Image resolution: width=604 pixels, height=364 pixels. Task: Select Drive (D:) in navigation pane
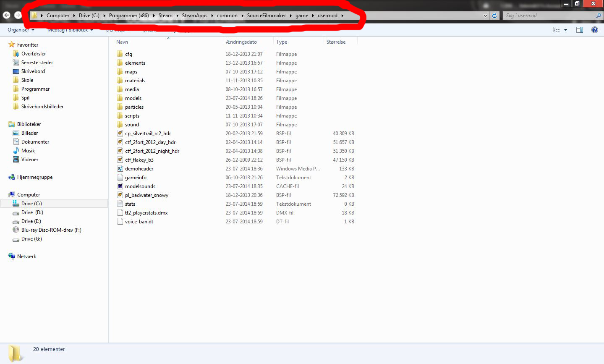pos(32,212)
